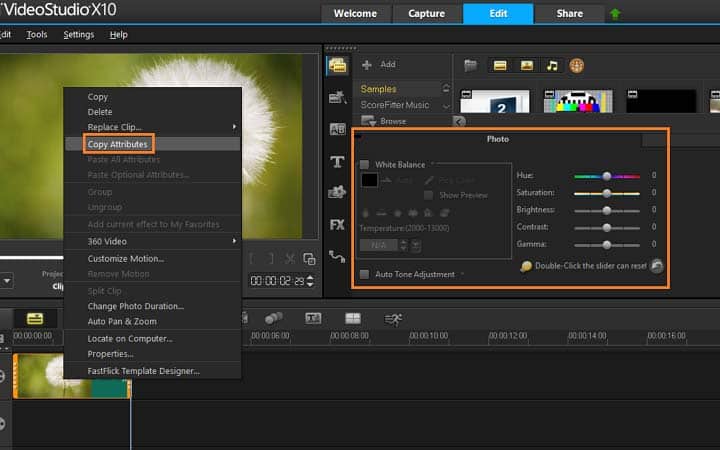Switch to the Share tab
This screenshot has width=720, height=450.
569,13
